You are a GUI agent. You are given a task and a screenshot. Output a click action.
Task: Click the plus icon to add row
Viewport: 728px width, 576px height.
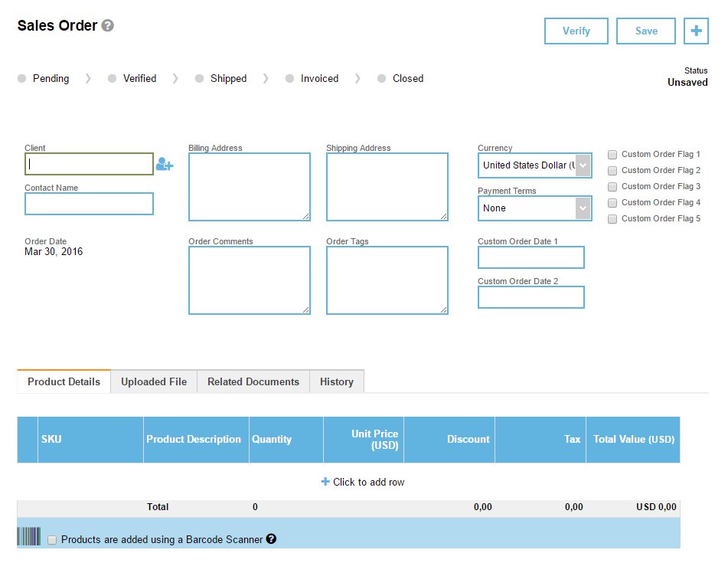[x=325, y=482]
